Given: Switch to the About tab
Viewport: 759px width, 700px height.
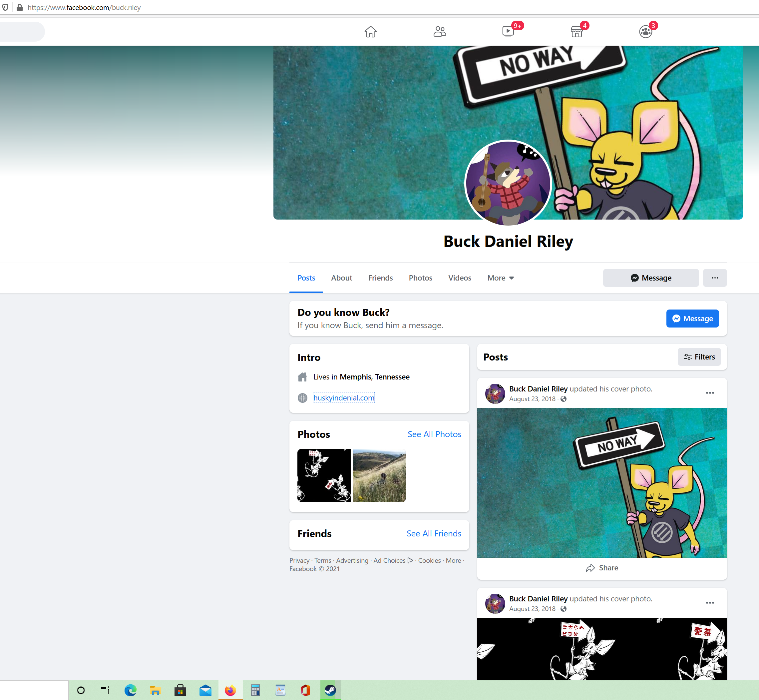Looking at the screenshot, I should pyautogui.click(x=341, y=278).
